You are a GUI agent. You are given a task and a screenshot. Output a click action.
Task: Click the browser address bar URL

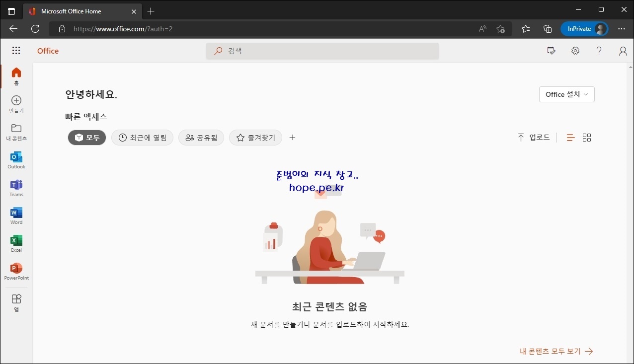point(123,29)
